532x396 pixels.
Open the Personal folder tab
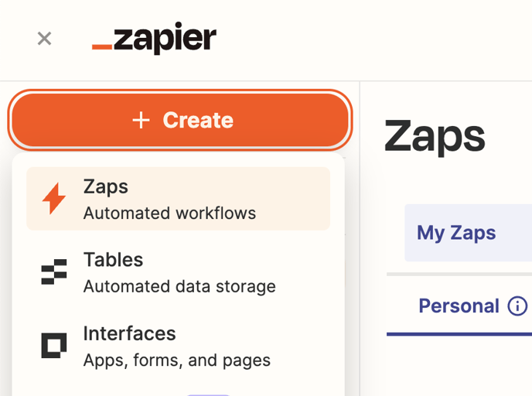pos(459,306)
